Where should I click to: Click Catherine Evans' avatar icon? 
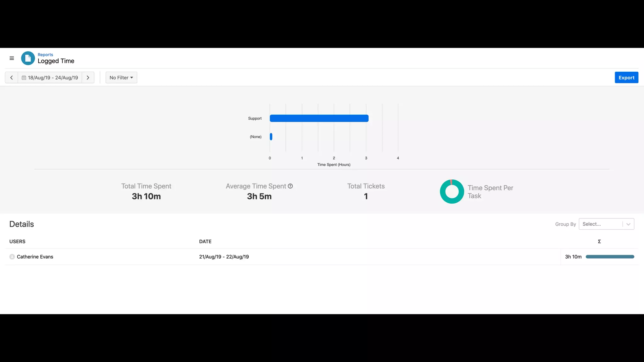coord(12,257)
